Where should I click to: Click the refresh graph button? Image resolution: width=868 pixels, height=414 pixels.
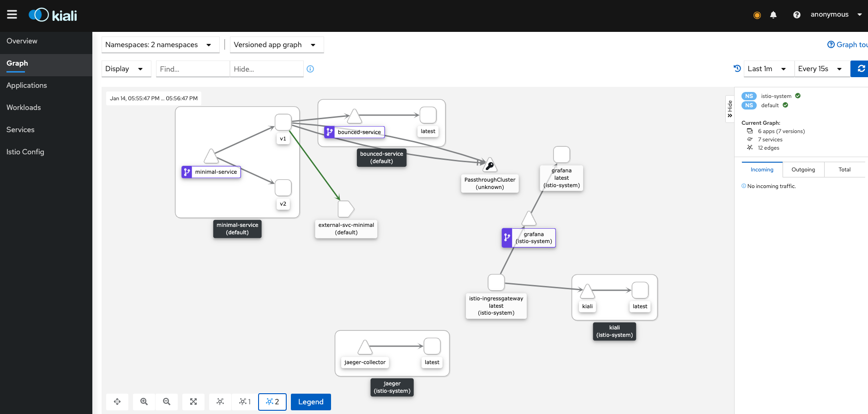pyautogui.click(x=860, y=69)
